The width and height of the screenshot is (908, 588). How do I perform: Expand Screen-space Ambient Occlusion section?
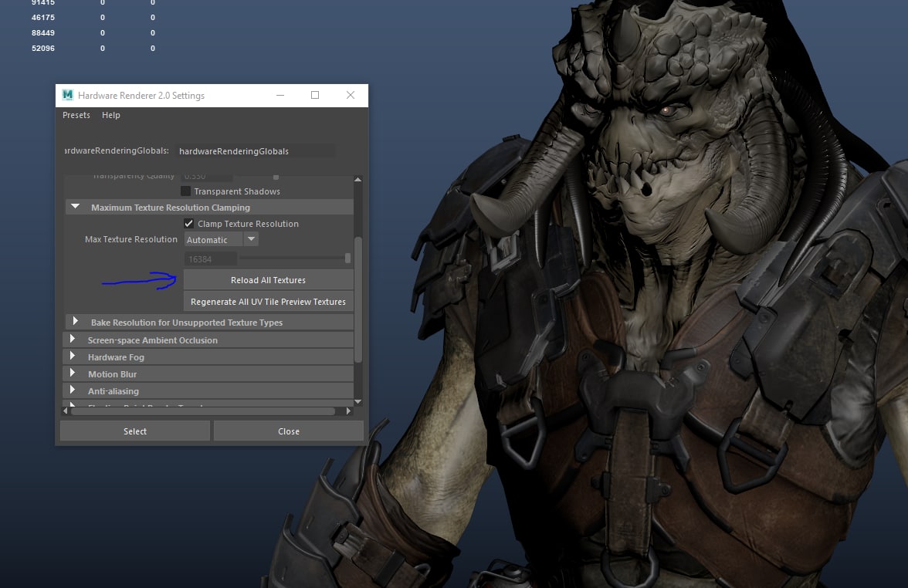(73, 340)
